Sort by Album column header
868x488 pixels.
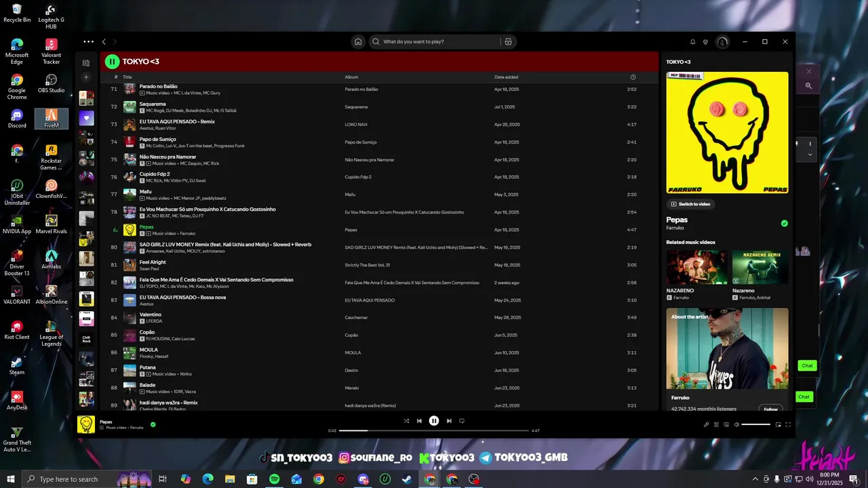tap(351, 77)
